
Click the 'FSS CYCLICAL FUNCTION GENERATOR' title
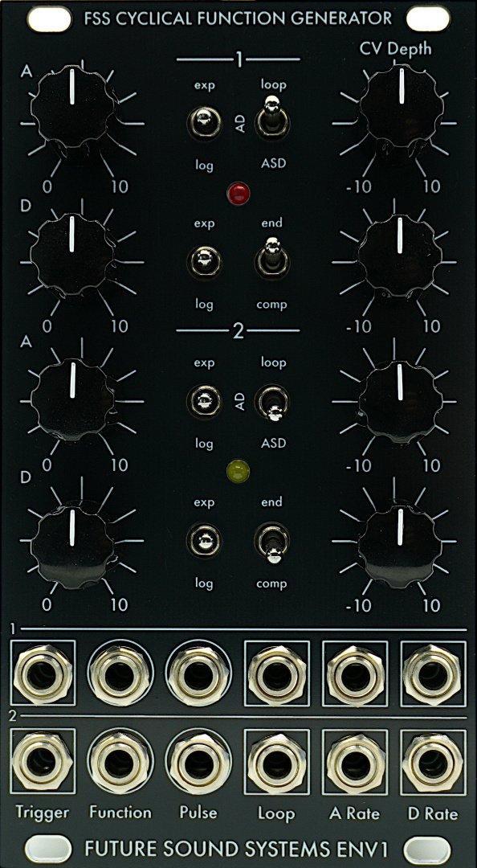[x=238, y=18]
